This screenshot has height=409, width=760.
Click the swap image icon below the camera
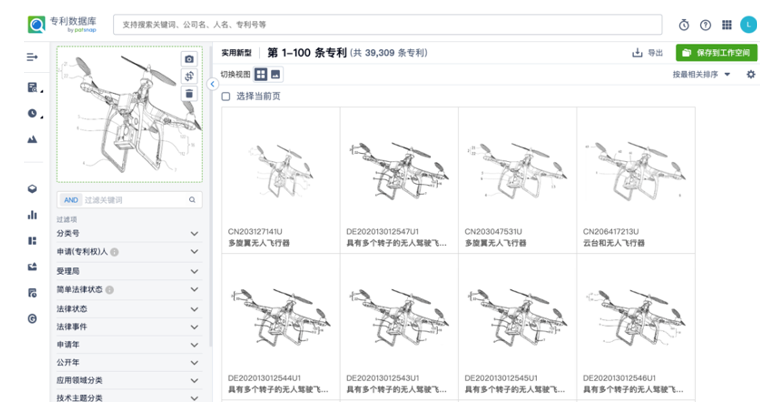click(189, 77)
